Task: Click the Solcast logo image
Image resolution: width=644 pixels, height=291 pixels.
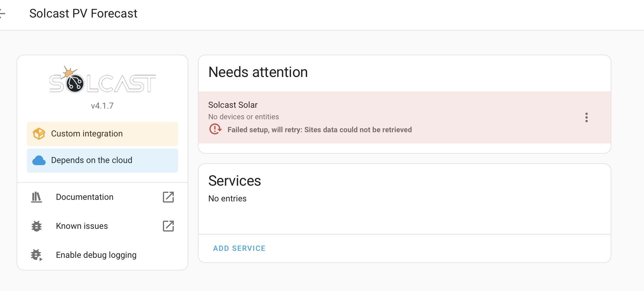Action: point(102,79)
